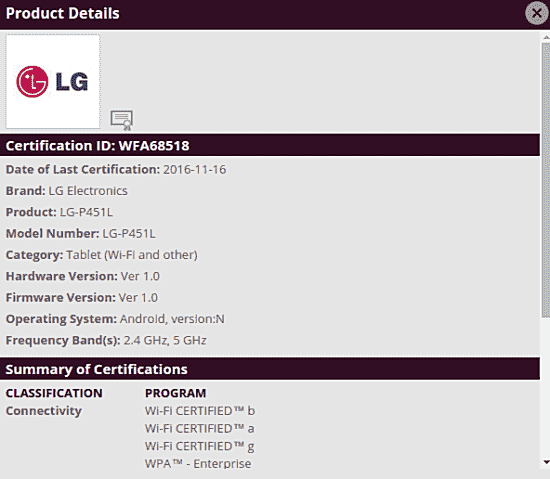The height and width of the screenshot is (479, 550).
Task: Click the vertical scrollbar thumb
Action: tap(546, 181)
